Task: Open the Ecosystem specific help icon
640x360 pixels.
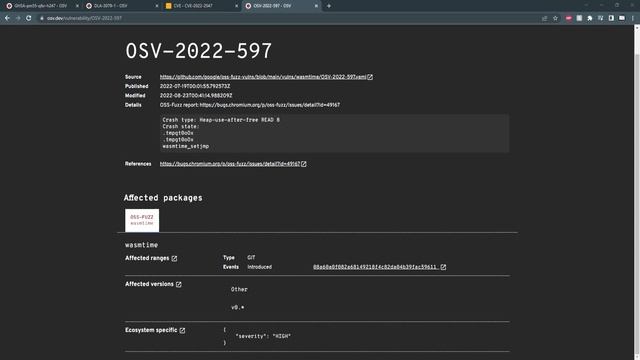Action: click(x=182, y=330)
